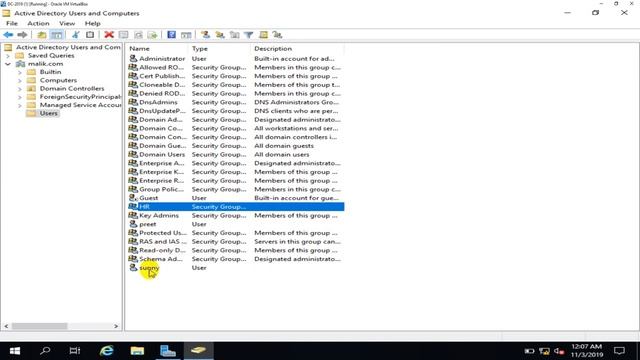This screenshot has height=360, width=640.
Task: Select the Builtin tree item
Action: pyautogui.click(x=51, y=72)
